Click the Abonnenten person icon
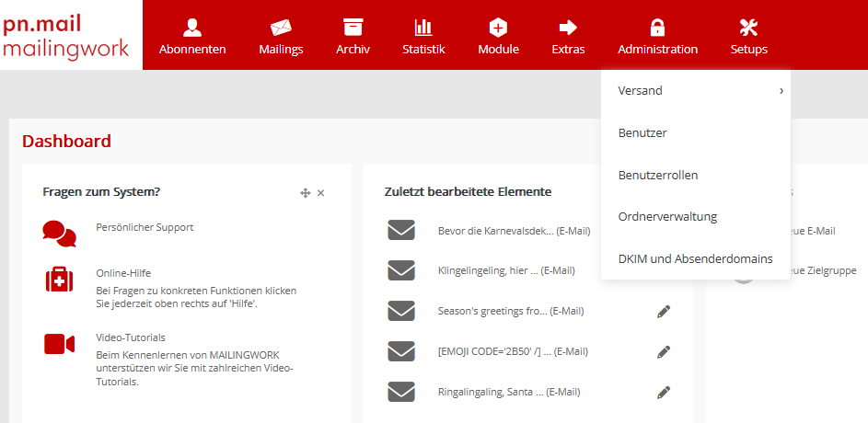868x423 pixels. (192, 27)
